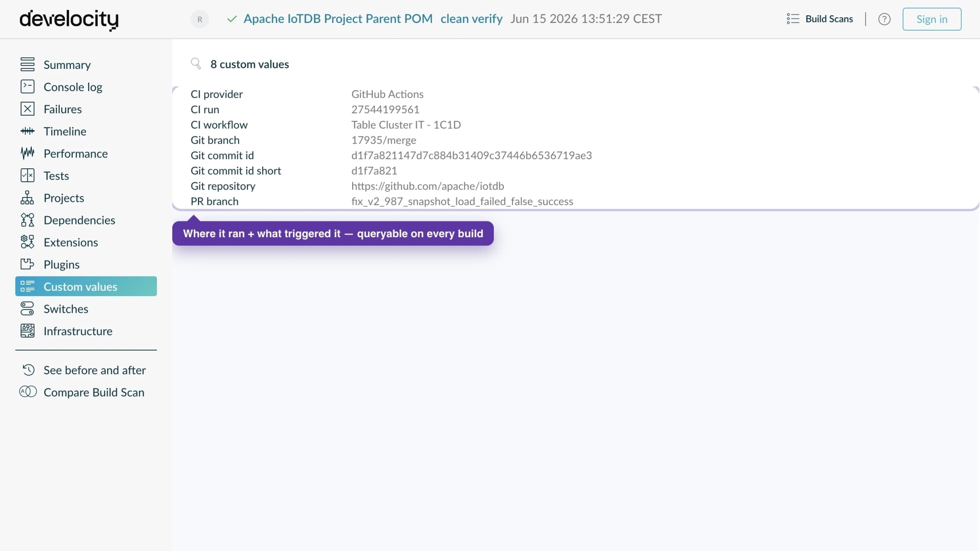980x551 pixels.
Task: Click the Tests check-cross icon
Action: [27, 176]
